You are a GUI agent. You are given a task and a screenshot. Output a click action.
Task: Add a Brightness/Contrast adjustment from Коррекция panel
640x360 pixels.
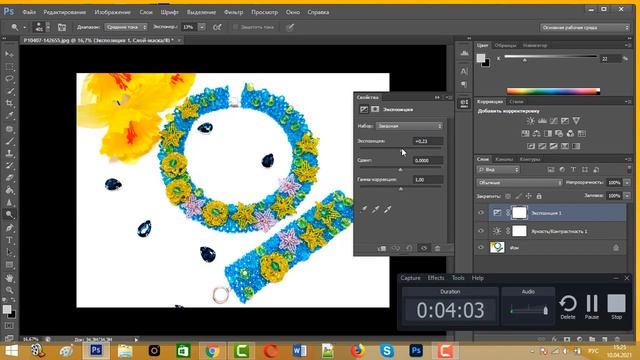point(530,121)
